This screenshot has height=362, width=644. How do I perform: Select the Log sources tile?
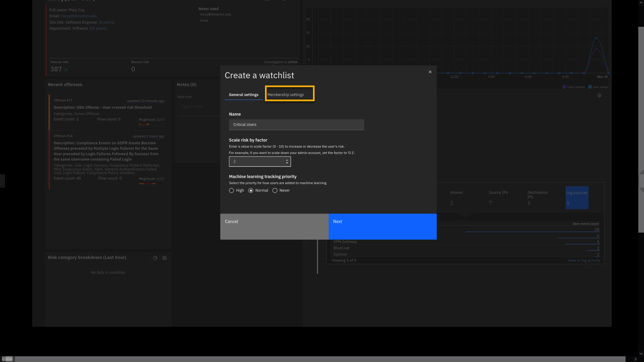pos(577,198)
